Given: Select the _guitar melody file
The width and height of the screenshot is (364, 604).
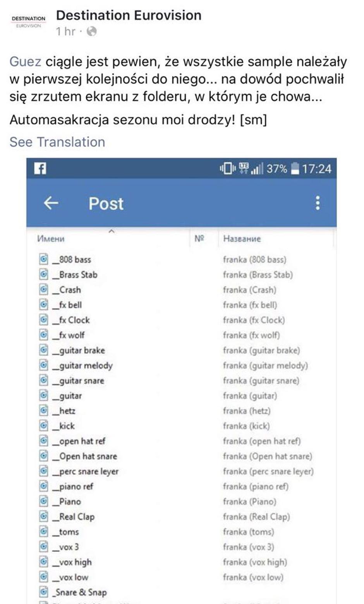Looking at the screenshot, I should coord(86,365).
